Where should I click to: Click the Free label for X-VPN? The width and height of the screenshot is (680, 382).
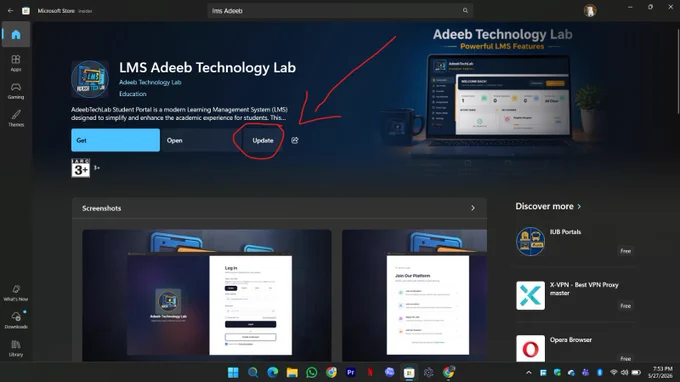click(625, 306)
